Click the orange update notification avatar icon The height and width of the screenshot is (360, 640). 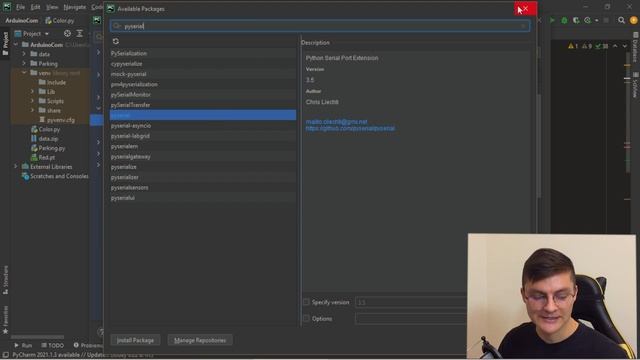[633, 20]
